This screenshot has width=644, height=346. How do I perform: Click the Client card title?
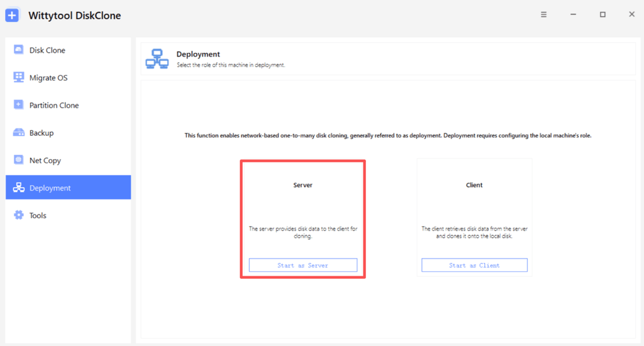pos(474,185)
